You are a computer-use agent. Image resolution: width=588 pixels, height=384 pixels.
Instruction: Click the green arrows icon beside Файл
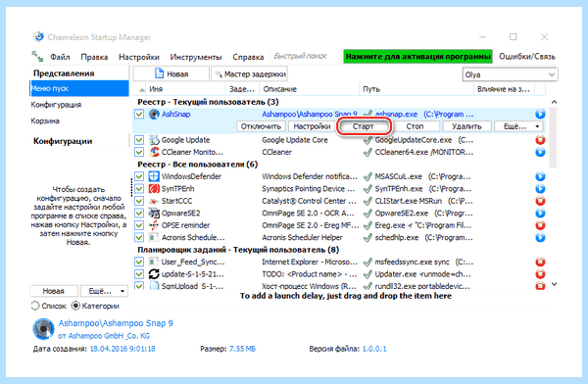[x=37, y=56]
